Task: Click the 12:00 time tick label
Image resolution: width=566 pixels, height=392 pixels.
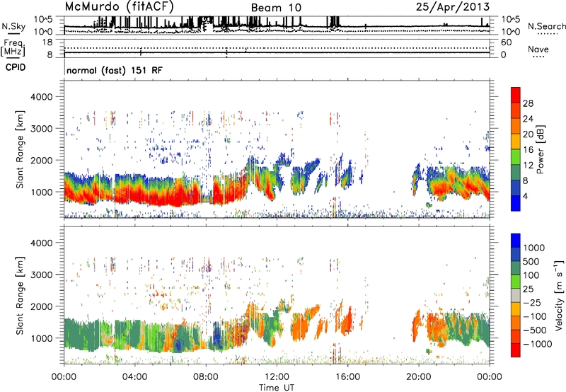Action: [x=277, y=377]
